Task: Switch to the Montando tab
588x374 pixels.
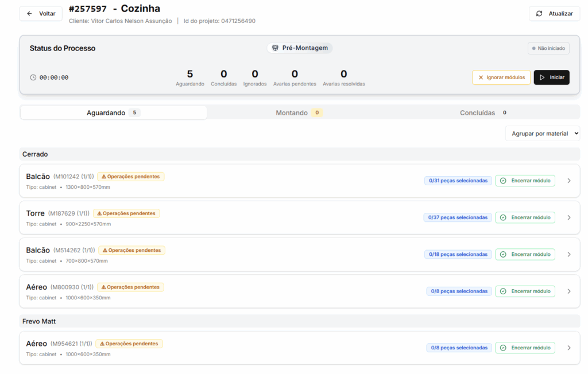Action: pyautogui.click(x=299, y=113)
